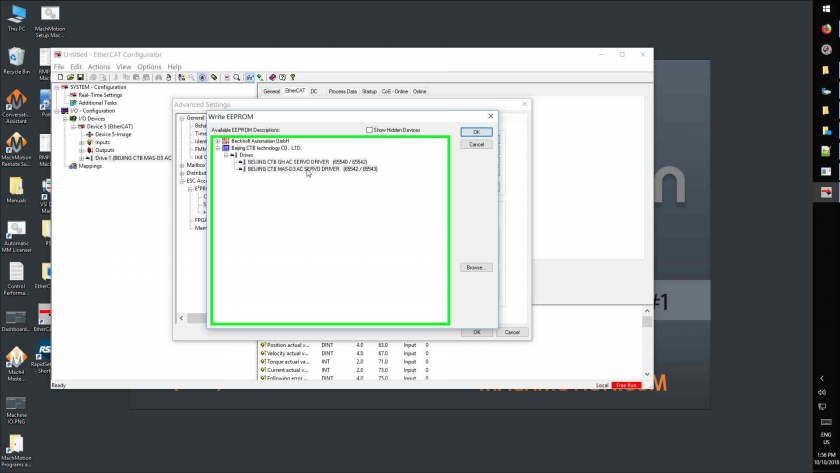Open the Manuals desktop folder
Image resolution: width=840 pixels, height=473 pixels.
[x=16, y=188]
